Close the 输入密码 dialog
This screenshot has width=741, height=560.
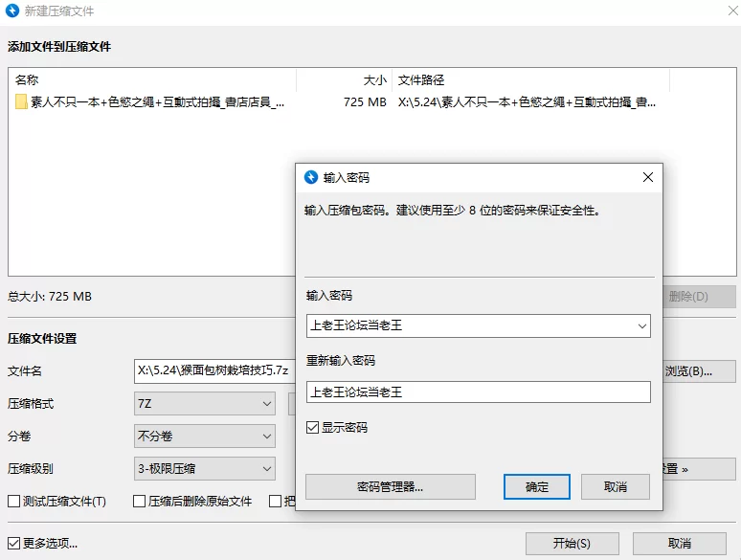click(648, 177)
